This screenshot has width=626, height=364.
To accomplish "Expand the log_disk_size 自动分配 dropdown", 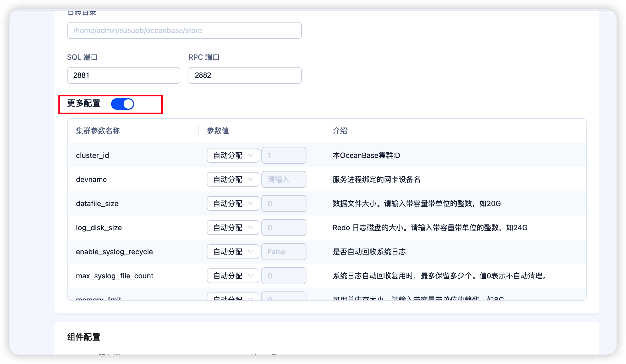I will tap(233, 228).
